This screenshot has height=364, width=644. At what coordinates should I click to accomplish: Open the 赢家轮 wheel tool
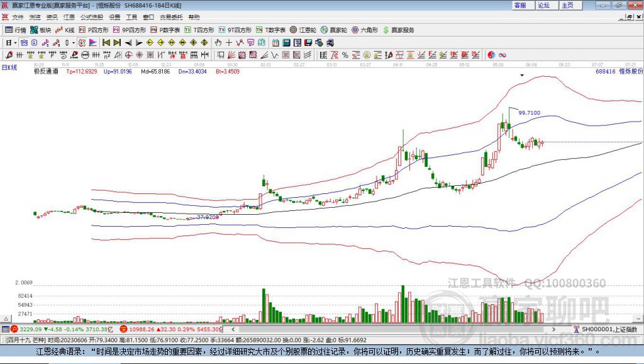click(x=334, y=30)
